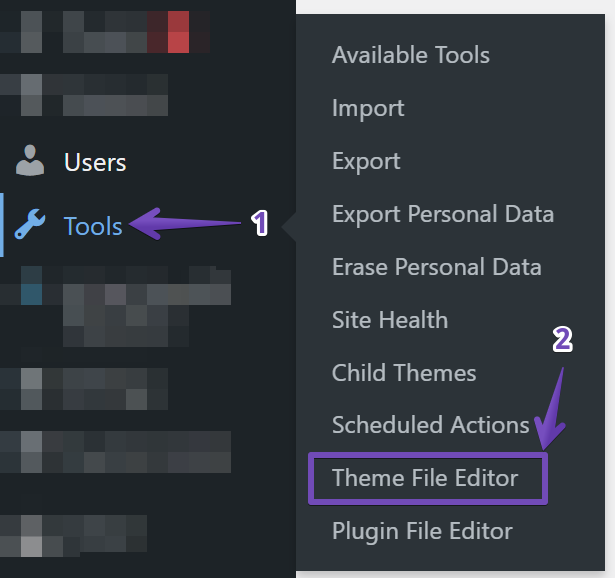Click the blurred menu item just below Tools
615x578 pixels.
point(116,307)
